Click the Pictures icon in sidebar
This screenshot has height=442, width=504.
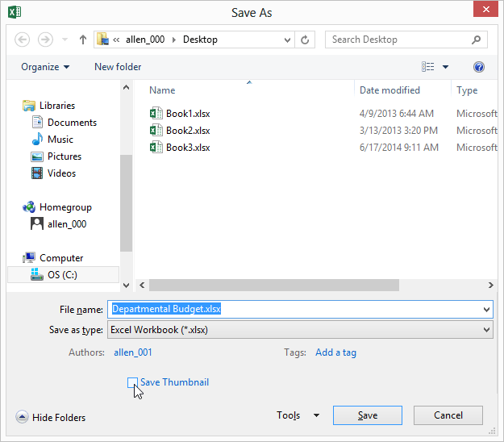click(37, 156)
